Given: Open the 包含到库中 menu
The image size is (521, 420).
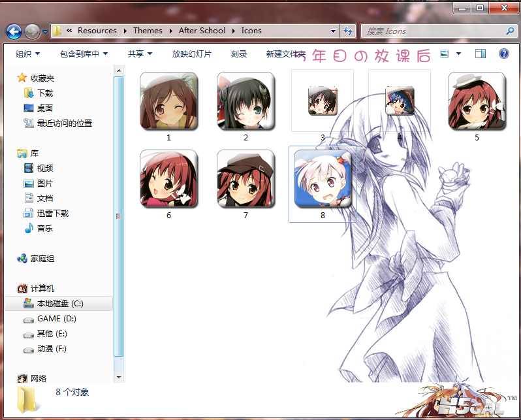Looking at the screenshot, I should coord(84,54).
